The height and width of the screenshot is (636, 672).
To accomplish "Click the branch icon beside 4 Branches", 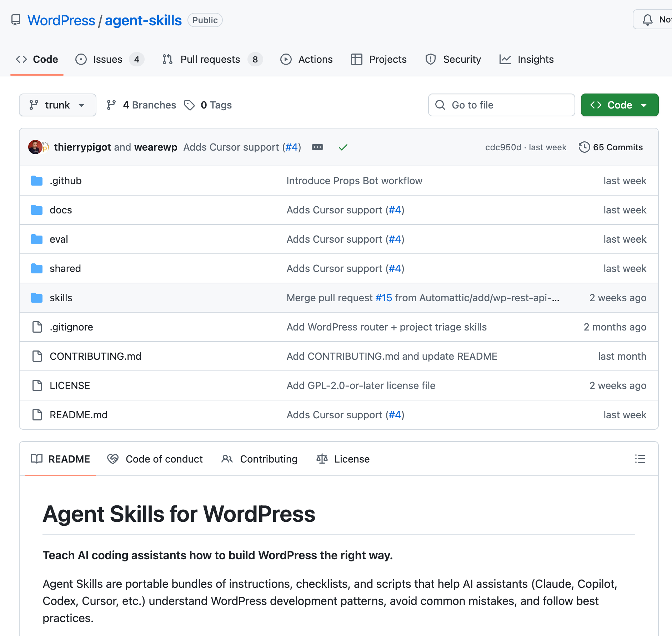I will click(x=112, y=105).
